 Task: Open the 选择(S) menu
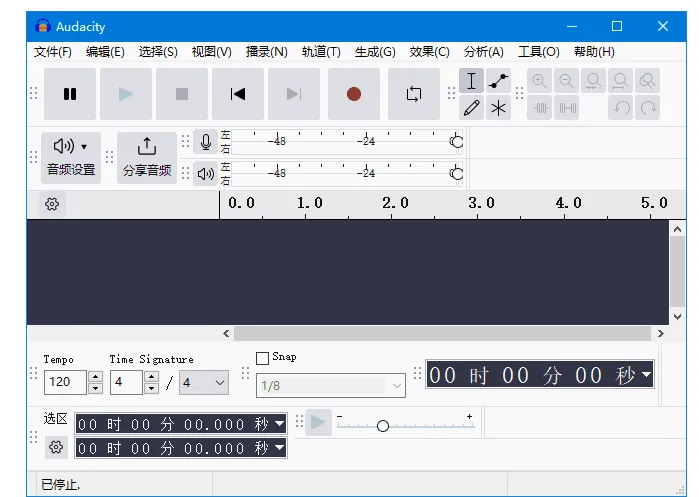click(158, 52)
